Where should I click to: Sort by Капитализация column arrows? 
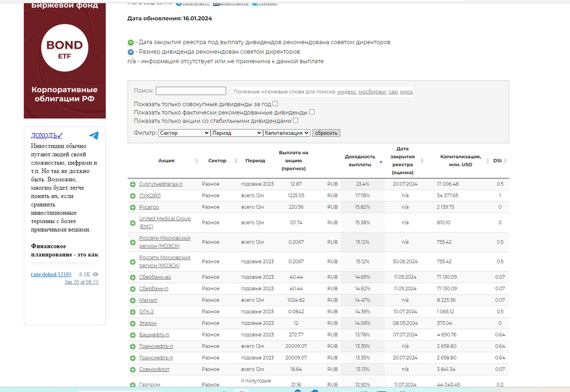coord(487,161)
